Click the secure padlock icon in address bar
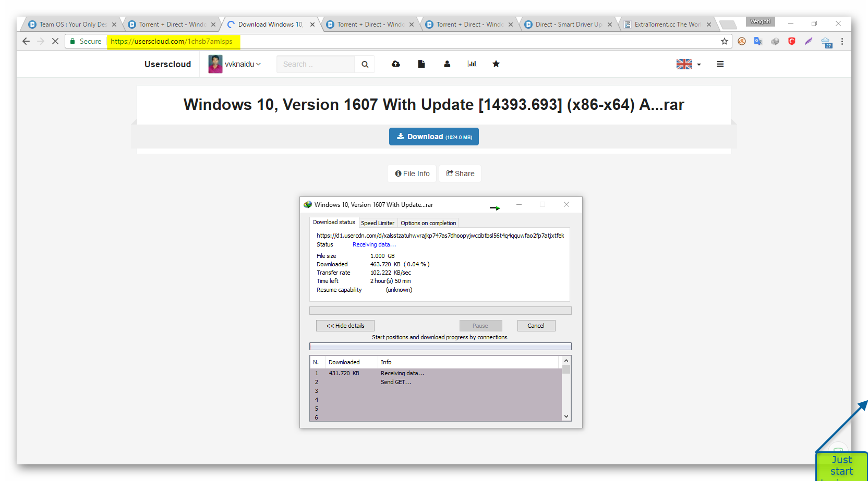This screenshot has width=868, height=481. click(x=73, y=41)
